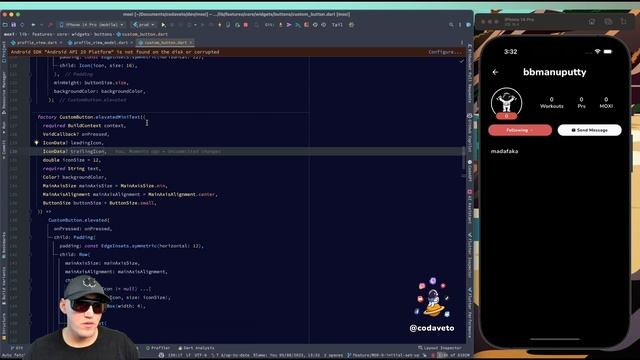Click features in the breadcrumb path
Screen dimensions: 640x360
tap(42, 34)
